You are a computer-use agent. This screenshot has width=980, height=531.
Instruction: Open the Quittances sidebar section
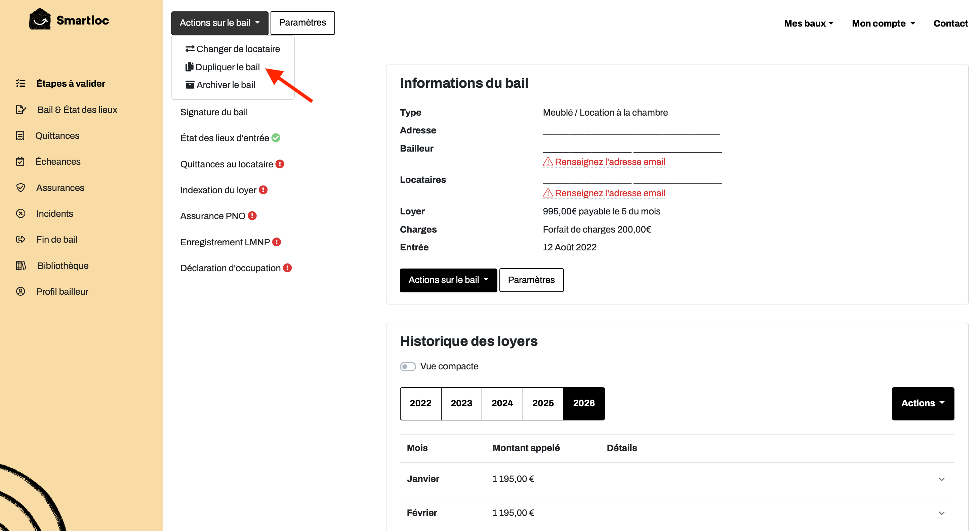click(x=57, y=135)
